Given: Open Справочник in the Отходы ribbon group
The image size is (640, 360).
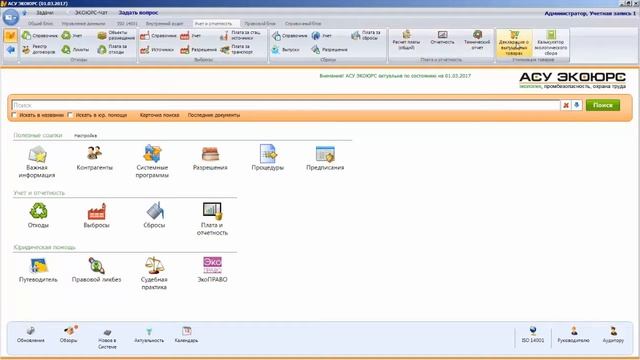Looking at the screenshot, I should [40, 36].
